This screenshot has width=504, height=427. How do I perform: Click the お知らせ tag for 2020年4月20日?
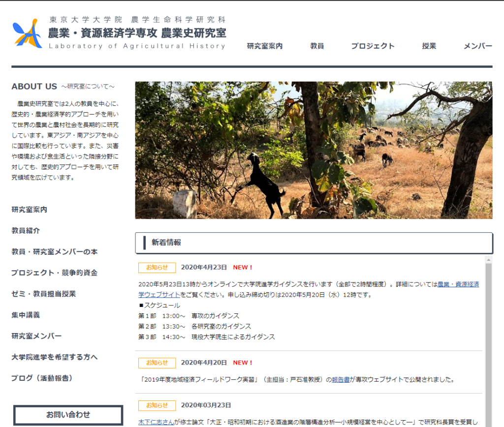click(x=157, y=363)
